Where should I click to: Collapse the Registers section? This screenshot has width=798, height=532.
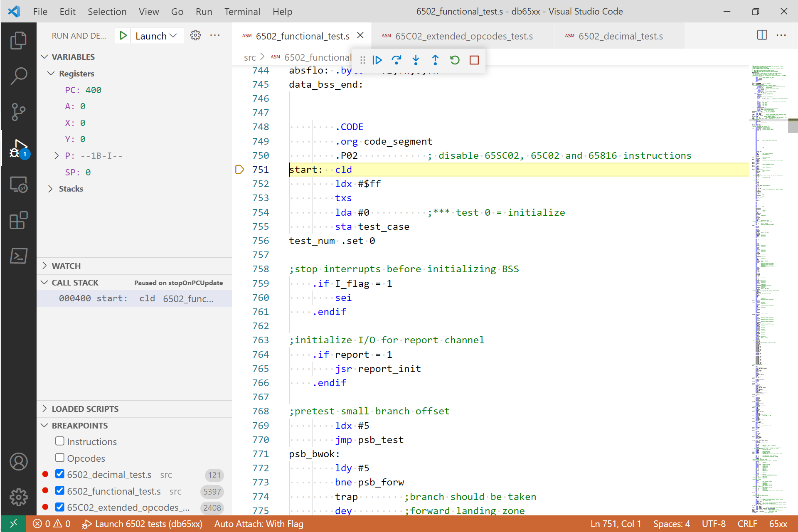point(51,74)
